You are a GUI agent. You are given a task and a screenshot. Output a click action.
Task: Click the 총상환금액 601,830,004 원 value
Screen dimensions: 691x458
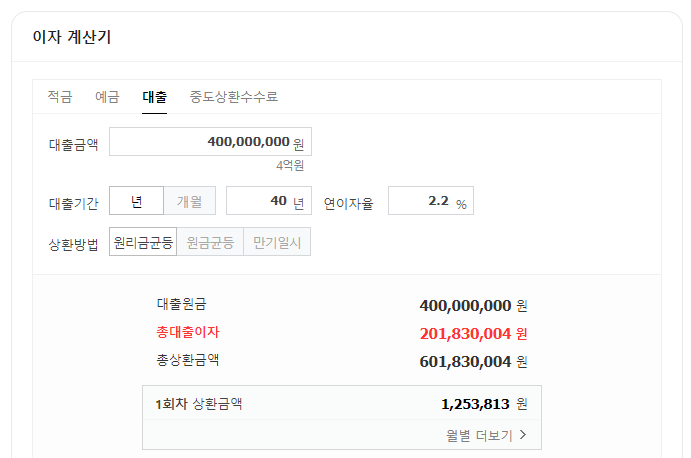tap(473, 362)
